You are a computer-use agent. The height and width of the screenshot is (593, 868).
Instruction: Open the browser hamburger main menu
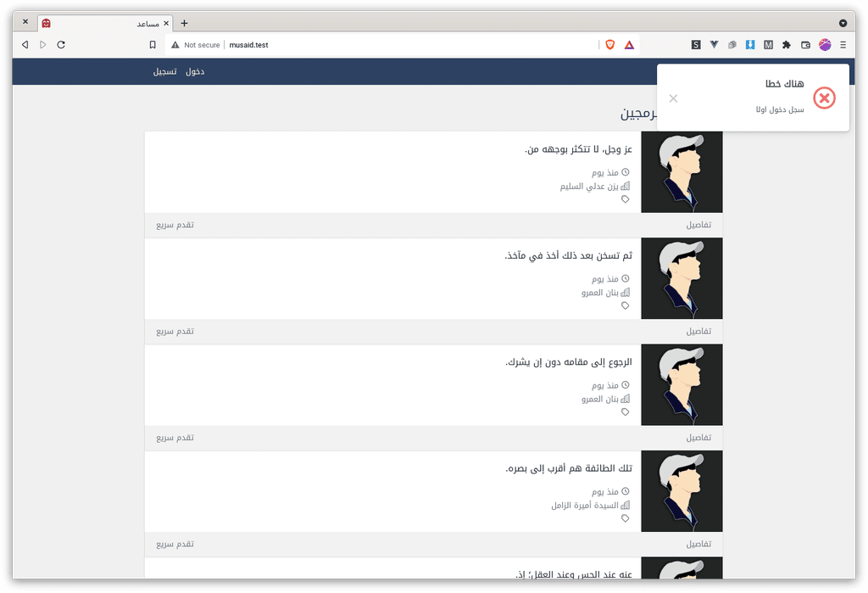(843, 45)
